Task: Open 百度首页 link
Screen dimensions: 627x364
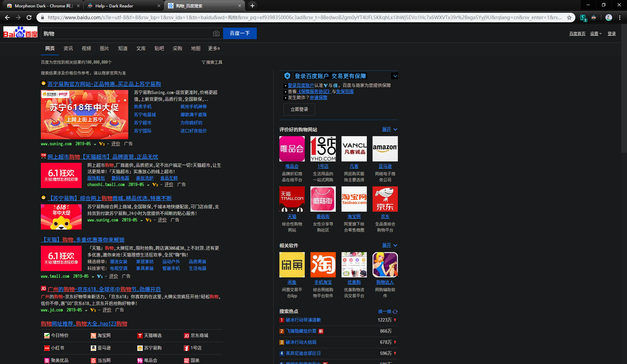Action: tap(577, 34)
